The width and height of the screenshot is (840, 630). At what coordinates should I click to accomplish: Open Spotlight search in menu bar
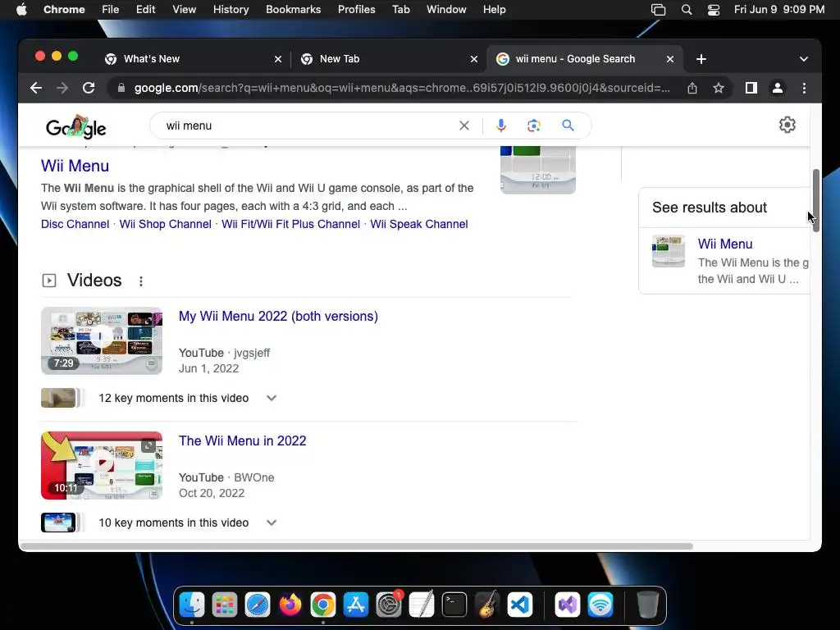[687, 10]
